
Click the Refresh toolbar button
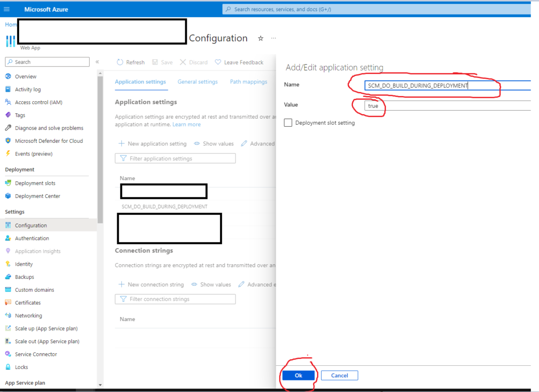pyautogui.click(x=131, y=62)
